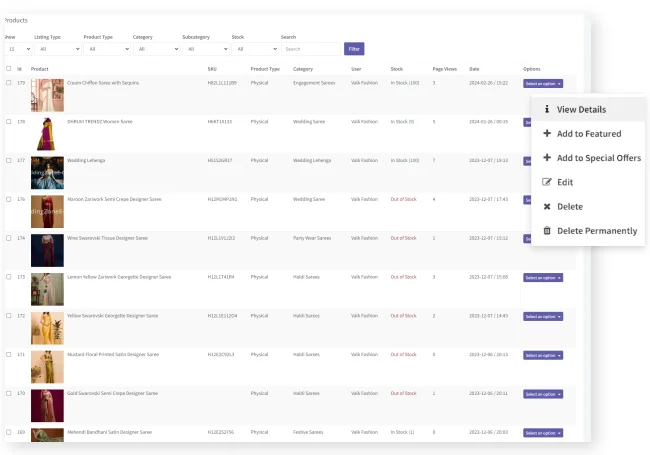The width and height of the screenshot is (650, 455).
Task: Open the Category filter dropdown
Action: click(x=157, y=49)
